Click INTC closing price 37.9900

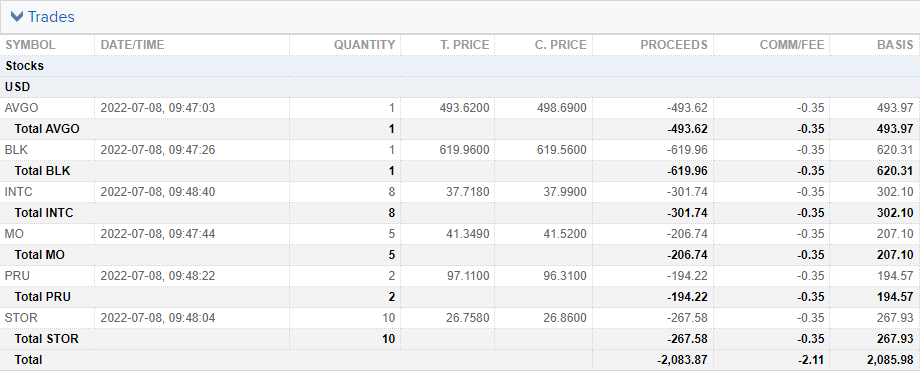click(565, 192)
